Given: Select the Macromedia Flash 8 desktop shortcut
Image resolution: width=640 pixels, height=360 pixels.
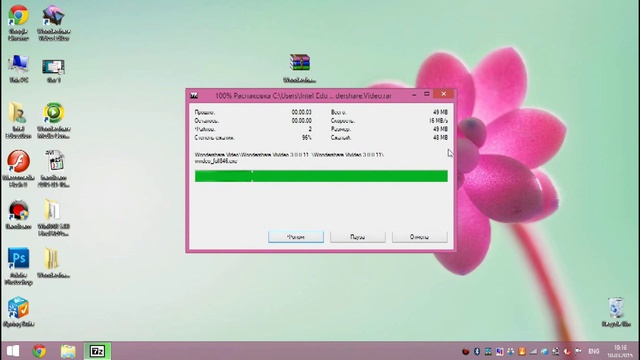Looking at the screenshot, I should click(x=18, y=168).
